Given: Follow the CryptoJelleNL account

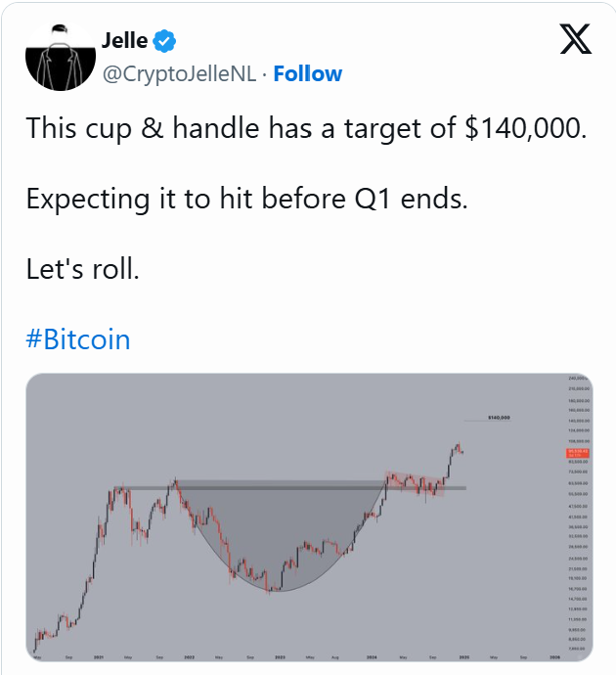Looking at the screenshot, I should pos(308,73).
